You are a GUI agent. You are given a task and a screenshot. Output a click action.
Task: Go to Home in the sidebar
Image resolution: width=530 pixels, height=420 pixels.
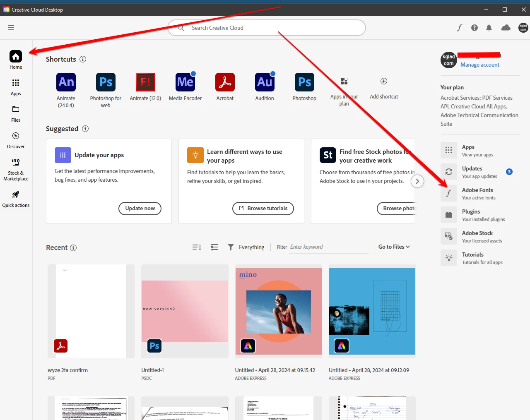pos(16,60)
